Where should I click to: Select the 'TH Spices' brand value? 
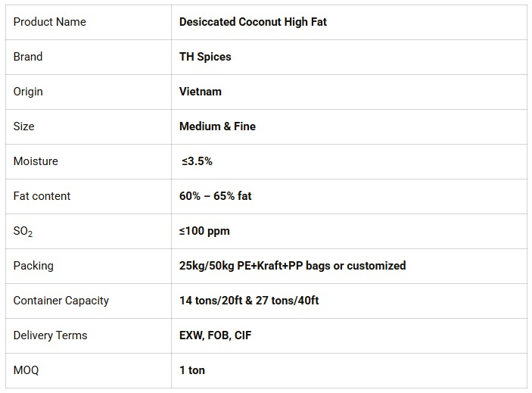(205, 57)
